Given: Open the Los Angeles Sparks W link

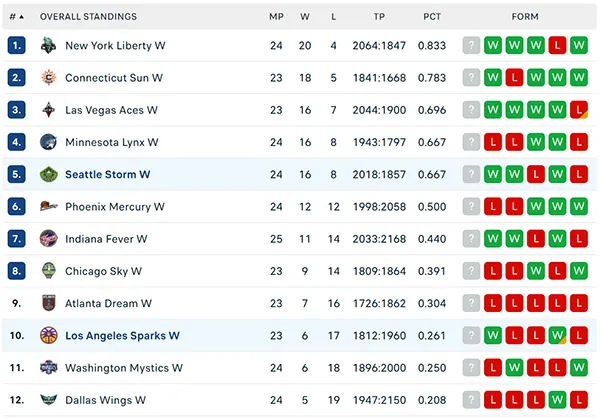Looking at the screenshot, I should click(122, 336).
